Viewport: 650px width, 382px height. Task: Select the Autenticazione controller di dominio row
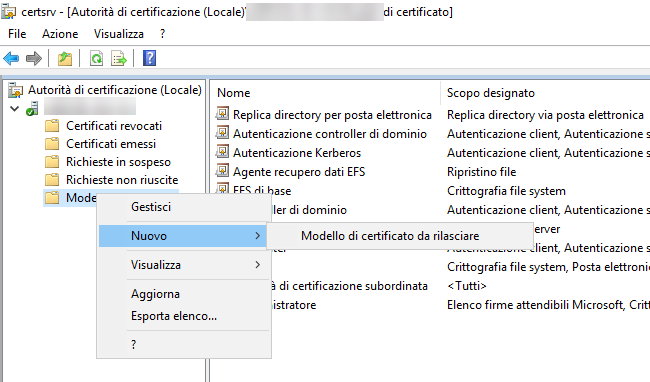coord(330,134)
